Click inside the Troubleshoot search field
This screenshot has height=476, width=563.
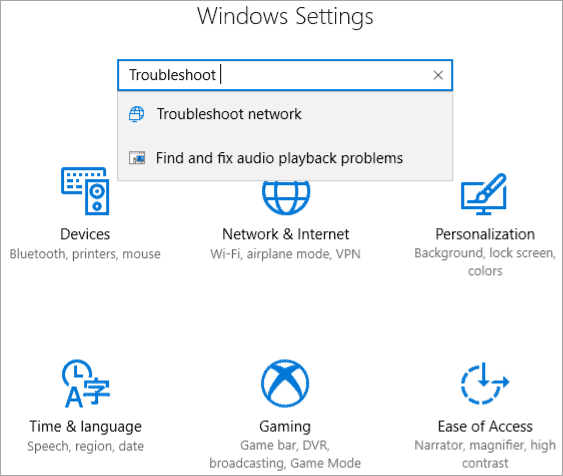[285, 75]
